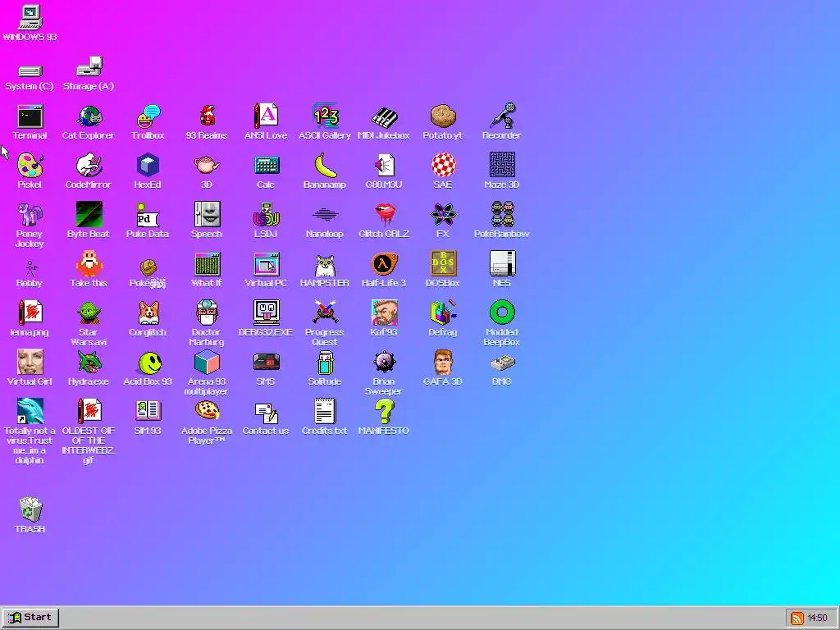Open the Trollbox chat icon
Screen dimensions: 840x630
click(148, 116)
